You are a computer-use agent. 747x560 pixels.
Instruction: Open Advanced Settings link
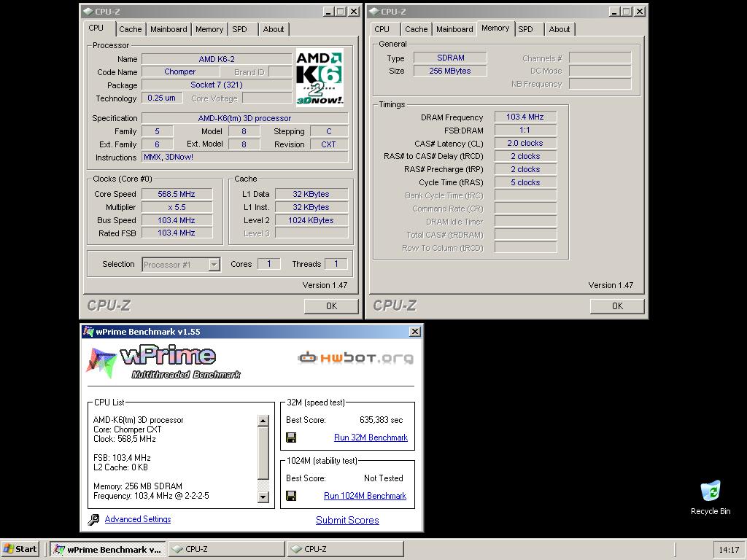tap(138, 519)
